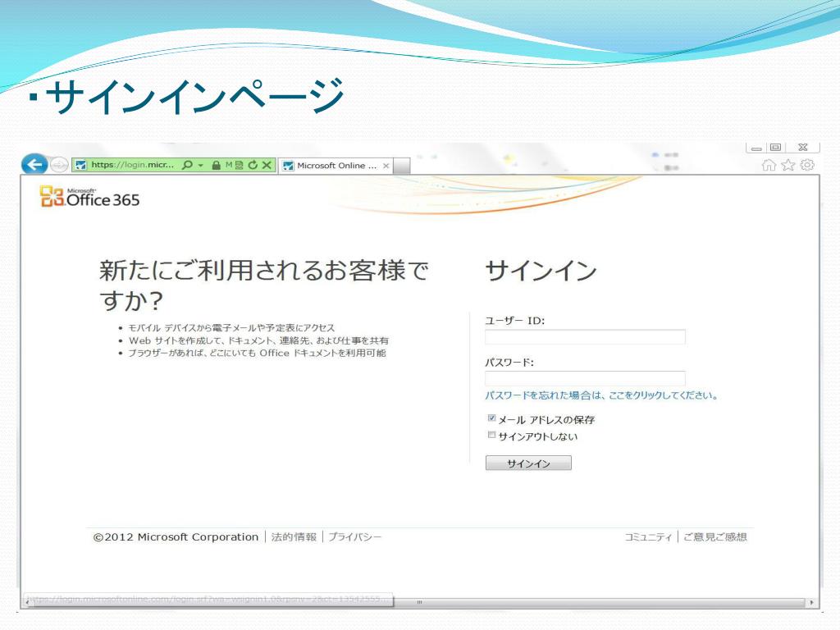
Task: Click the bullet starting with ブラウザーがあれば
Action: click(257, 353)
